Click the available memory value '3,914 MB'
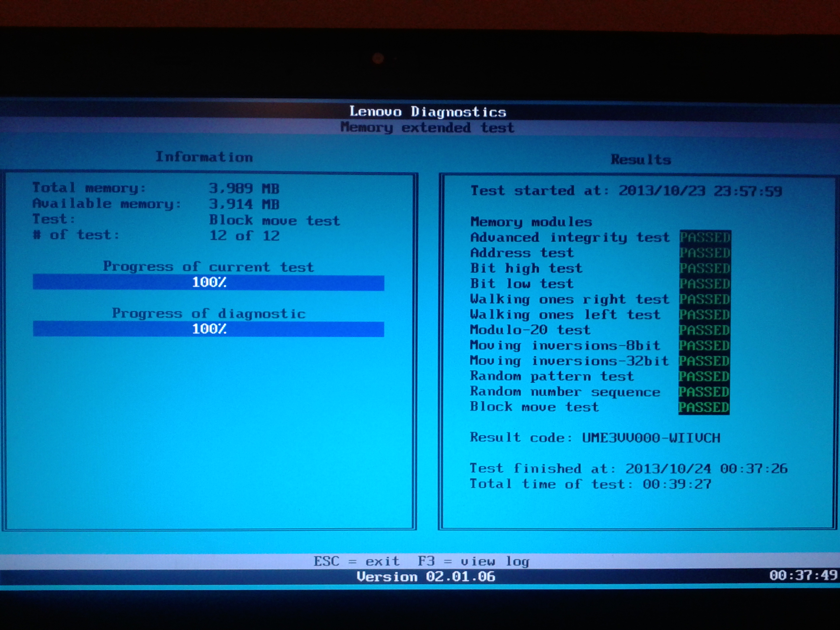The image size is (840, 630). click(x=244, y=204)
